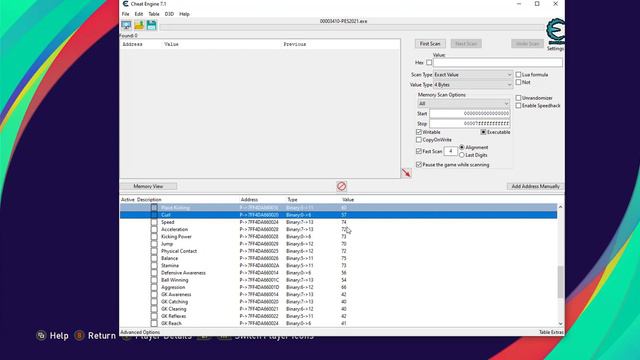Activate the Speed row checkbox
Screen dimensions: 640x360
(x=154, y=222)
